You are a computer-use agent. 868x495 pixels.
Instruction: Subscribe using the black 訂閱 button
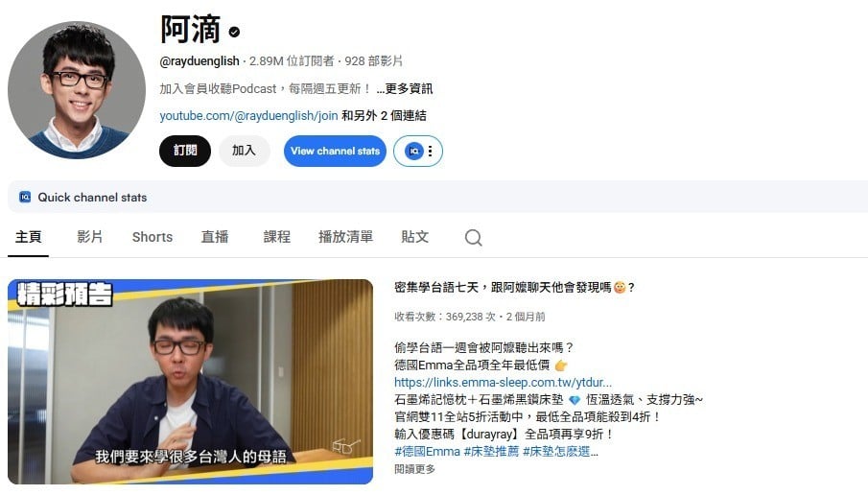click(x=185, y=151)
